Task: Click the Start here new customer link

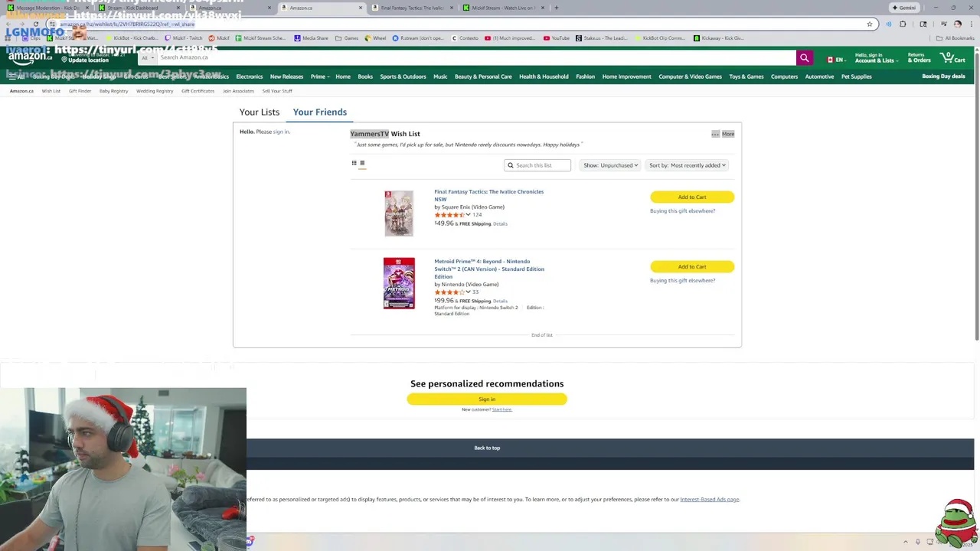Action: [x=502, y=409]
